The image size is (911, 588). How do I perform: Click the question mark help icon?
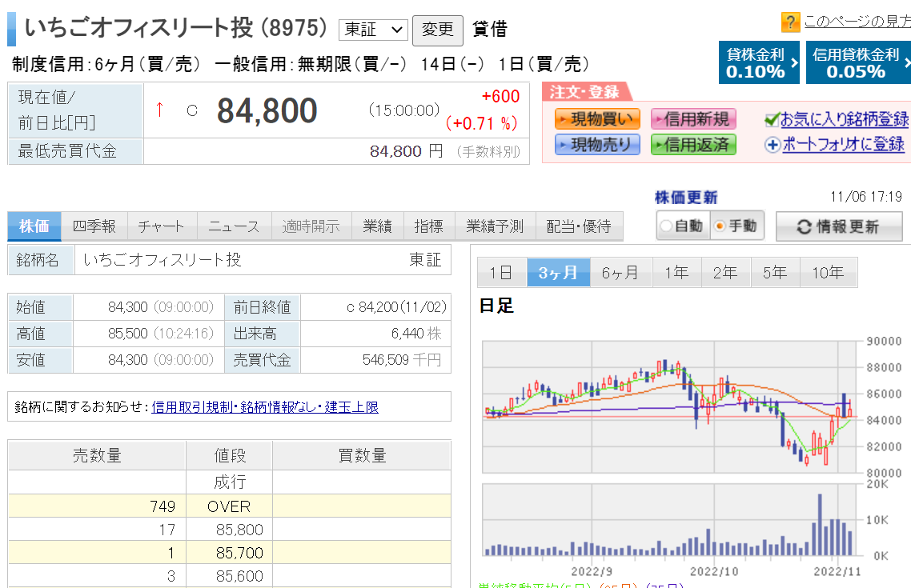pyautogui.click(x=790, y=22)
